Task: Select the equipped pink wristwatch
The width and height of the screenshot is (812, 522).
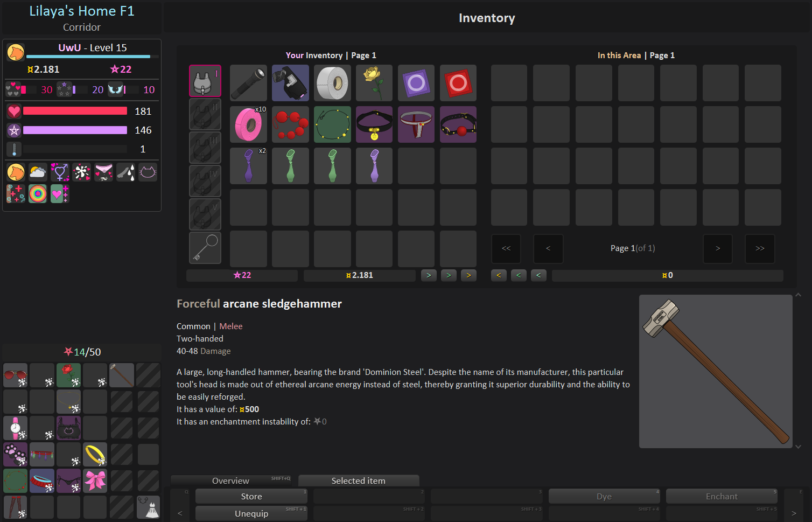Action: (15, 428)
